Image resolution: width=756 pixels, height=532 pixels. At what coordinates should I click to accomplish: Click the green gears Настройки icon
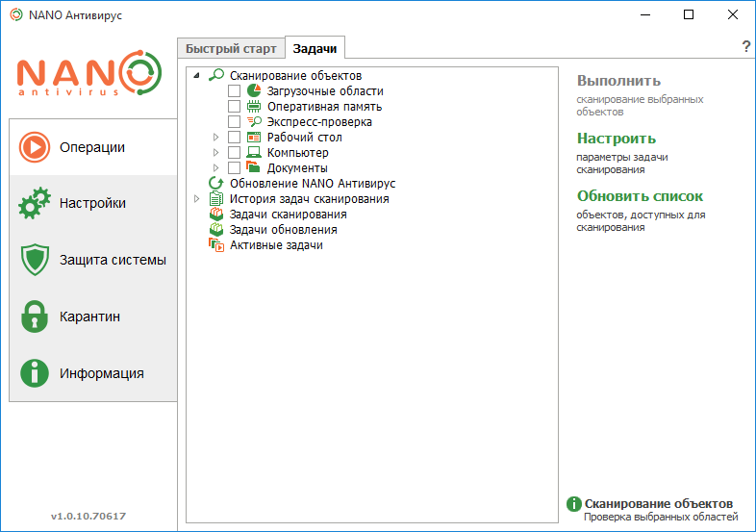(x=35, y=203)
